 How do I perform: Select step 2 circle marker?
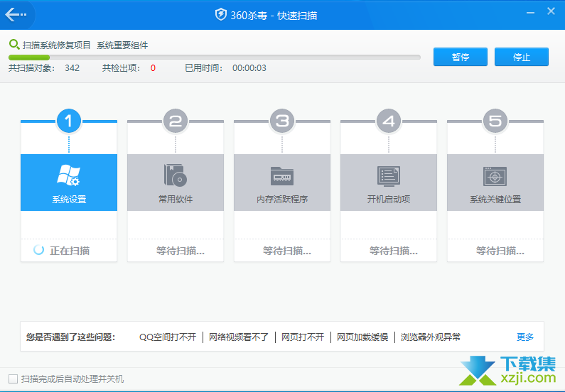176,121
